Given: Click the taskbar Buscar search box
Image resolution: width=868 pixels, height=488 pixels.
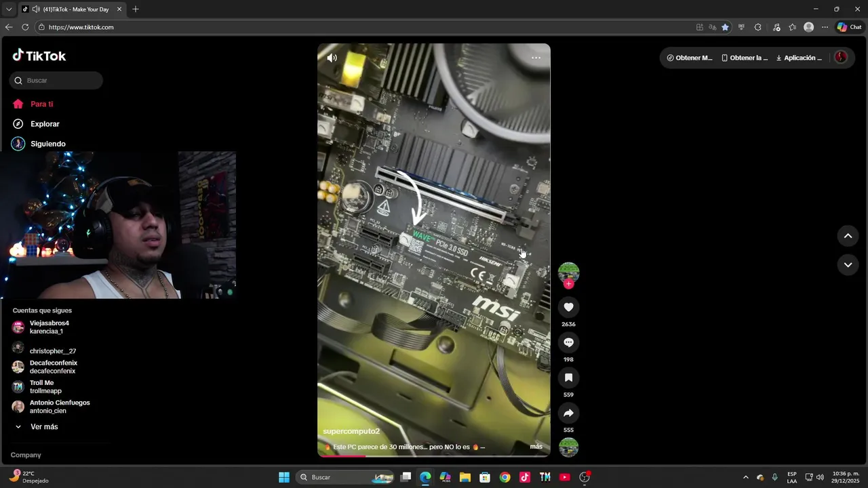Looking at the screenshot, I should point(347,477).
